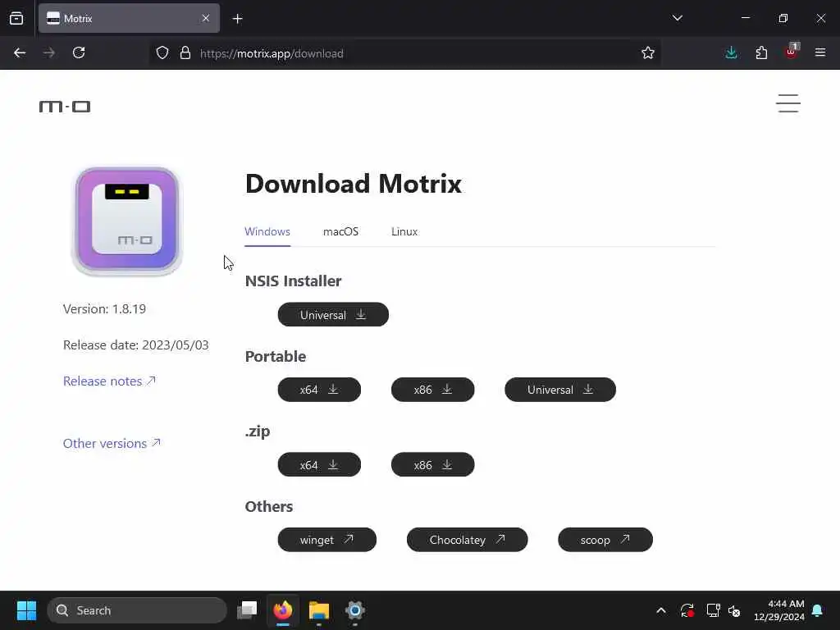Download the Portable x86 build
The image size is (840, 630).
(x=433, y=390)
